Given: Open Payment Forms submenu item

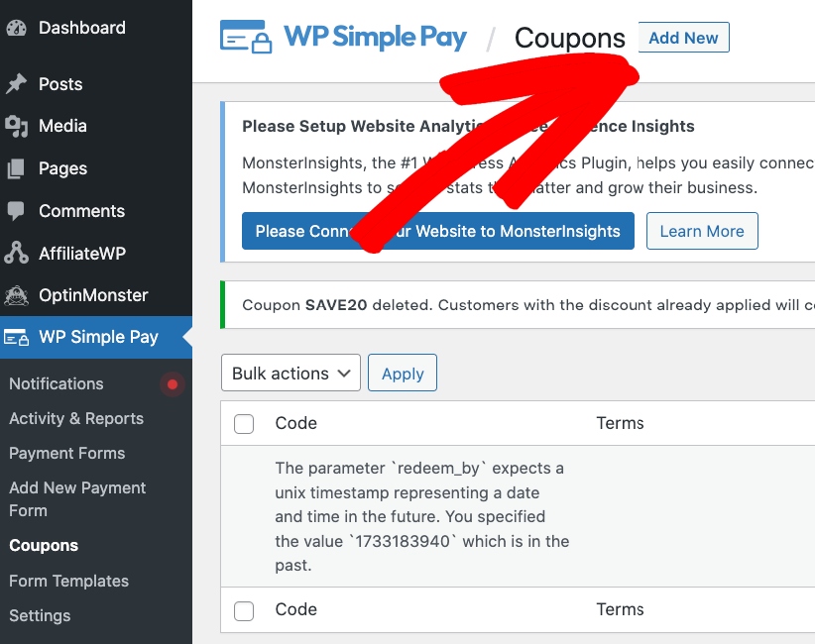Looking at the screenshot, I should click(x=67, y=454).
